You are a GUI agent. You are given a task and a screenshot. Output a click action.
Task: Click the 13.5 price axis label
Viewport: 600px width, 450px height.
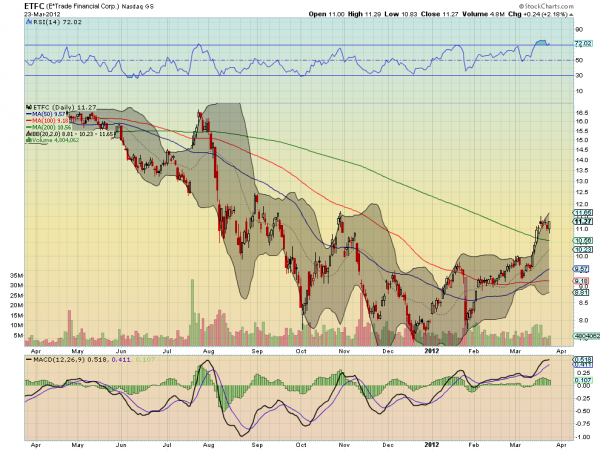(x=582, y=170)
